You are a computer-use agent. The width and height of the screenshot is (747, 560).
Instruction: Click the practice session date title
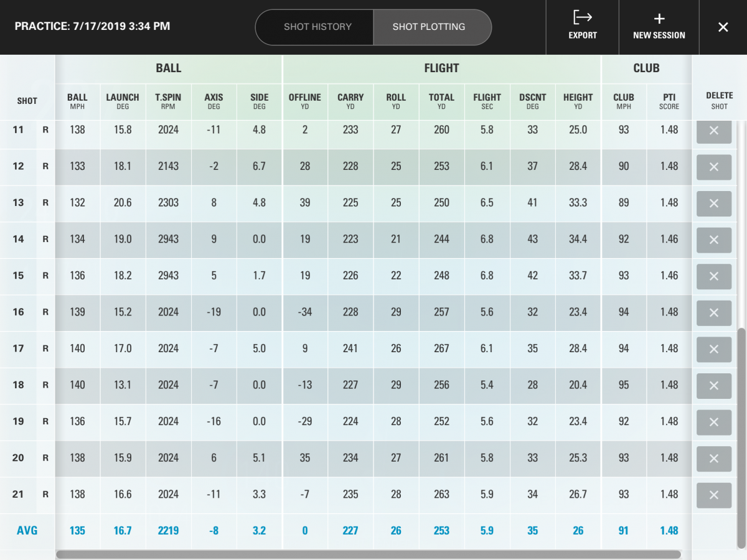tap(92, 27)
